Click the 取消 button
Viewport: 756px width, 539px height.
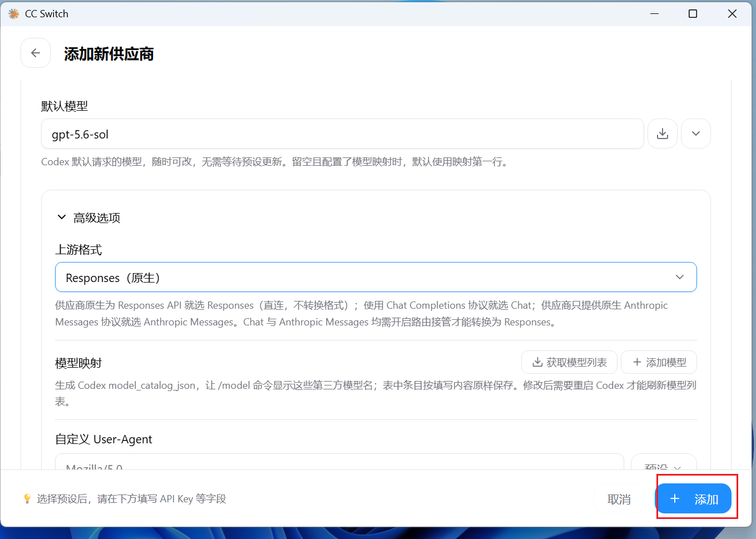(619, 499)
